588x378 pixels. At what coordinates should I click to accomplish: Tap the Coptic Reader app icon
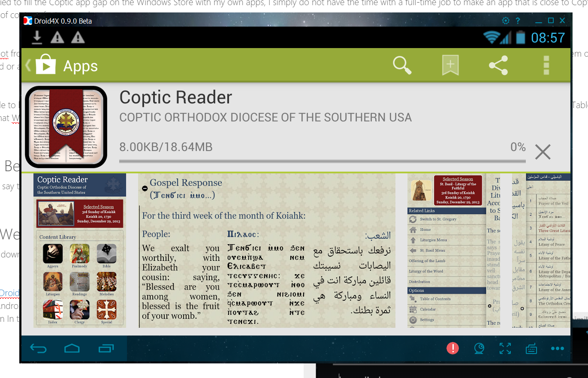66,127
